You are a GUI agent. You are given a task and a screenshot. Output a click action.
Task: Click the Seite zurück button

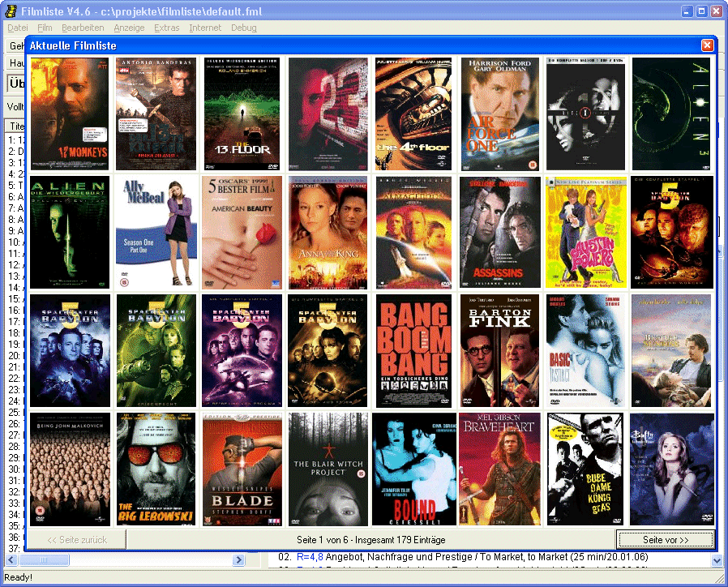pos(77,540)
